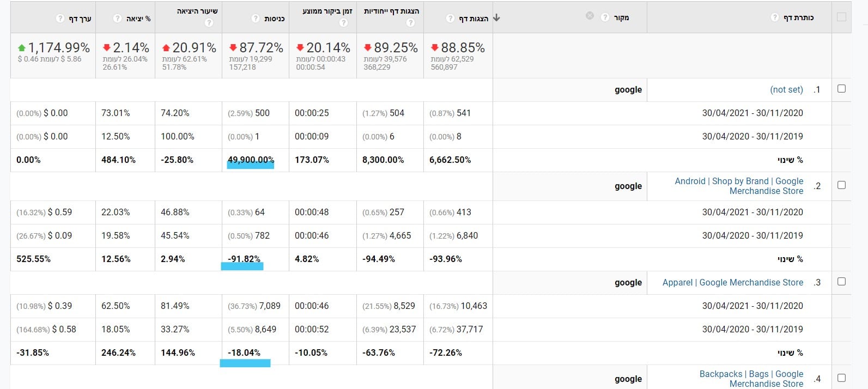Open help icon beside % יציאה header
Viewport: 868px width, 389px height.
117,19
